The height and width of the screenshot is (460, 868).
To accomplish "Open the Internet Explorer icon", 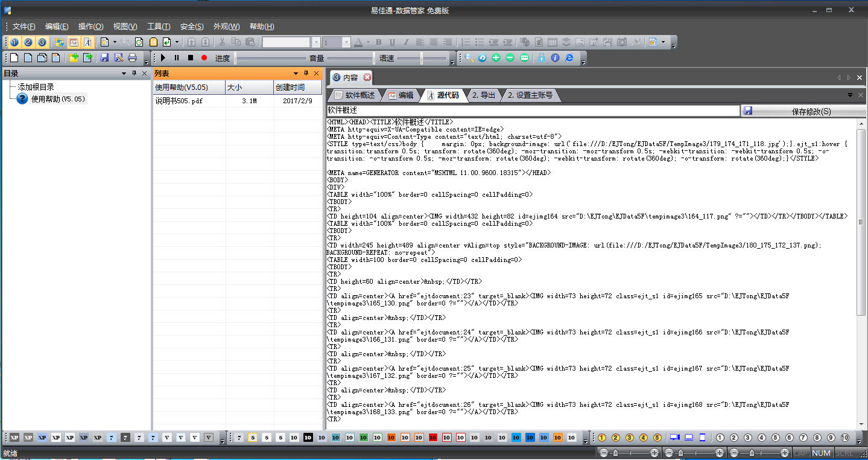I will (x=569, y=58).
